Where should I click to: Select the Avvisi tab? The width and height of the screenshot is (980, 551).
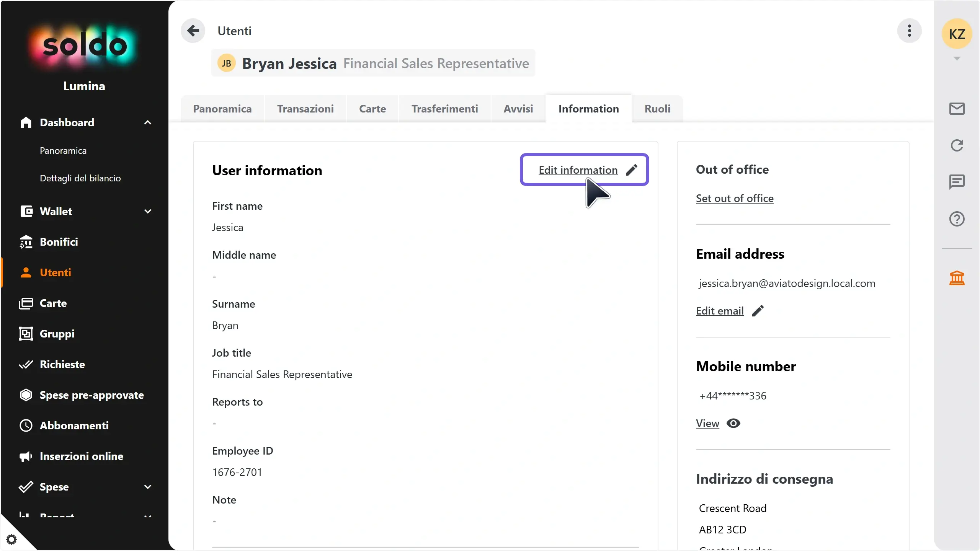(x=518, y=109)
